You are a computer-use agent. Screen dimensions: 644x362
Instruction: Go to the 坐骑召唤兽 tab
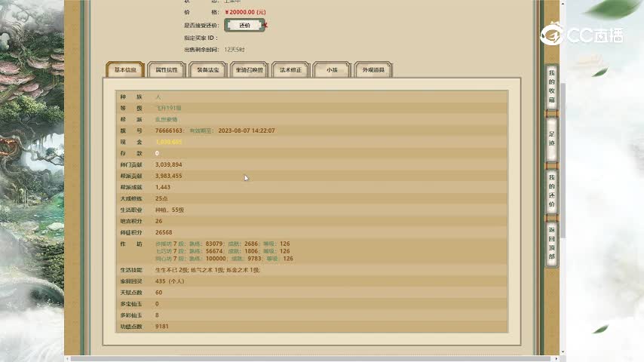pyautogui.click(x=249, y=70)
